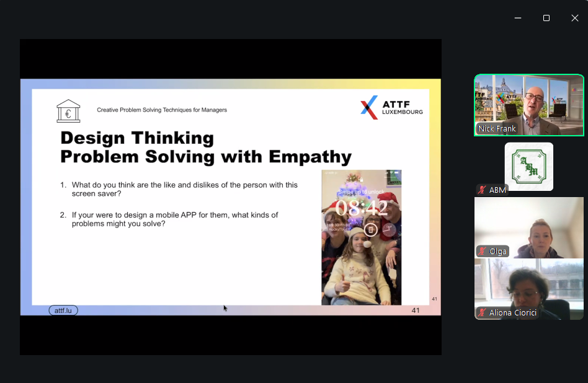Image resolution: width=588 pixels, height=383 pixels.
Task: Click the Nick Frank name label
Action: (497, 129)
